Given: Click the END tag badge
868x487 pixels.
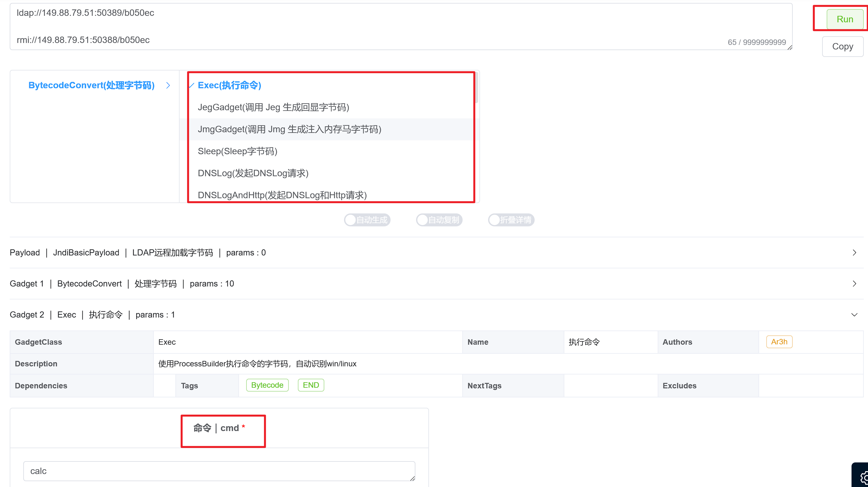Looking at the screenshot, I should (x=310, y=385).
